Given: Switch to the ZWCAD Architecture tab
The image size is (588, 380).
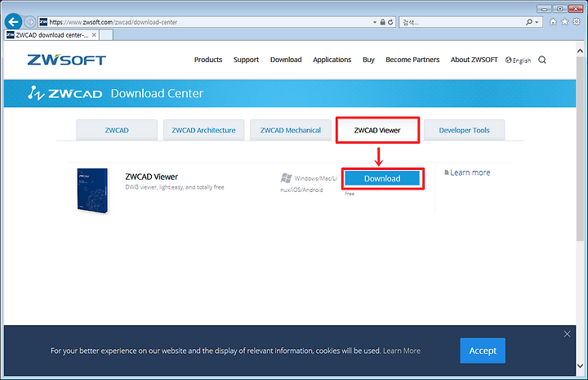Looking at the screenshot, I should coord(203,130).
